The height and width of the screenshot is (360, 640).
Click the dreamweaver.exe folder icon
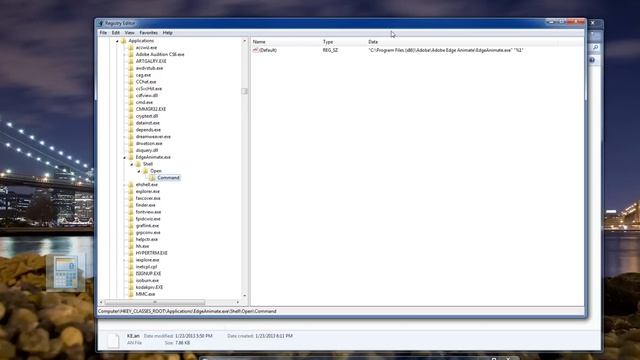[x=131, y=137]
